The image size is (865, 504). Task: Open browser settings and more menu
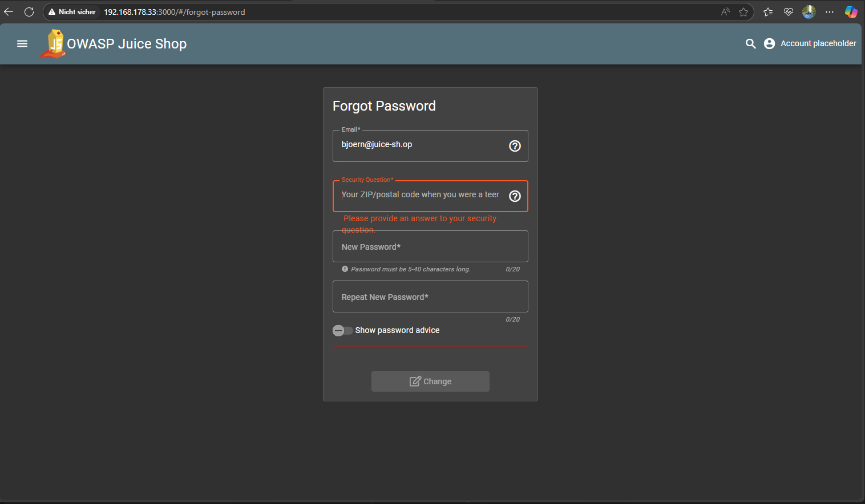click(x=830, y=12)
